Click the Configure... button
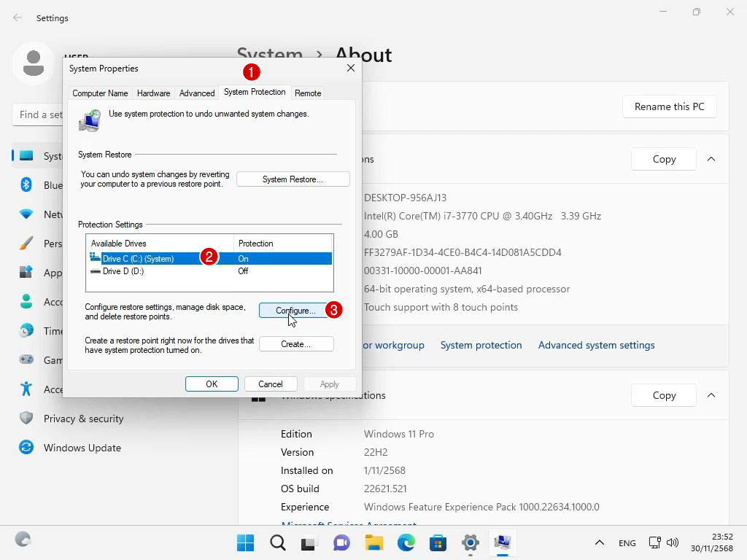Screen dimensions: 747x560 [x=295, y=311]
